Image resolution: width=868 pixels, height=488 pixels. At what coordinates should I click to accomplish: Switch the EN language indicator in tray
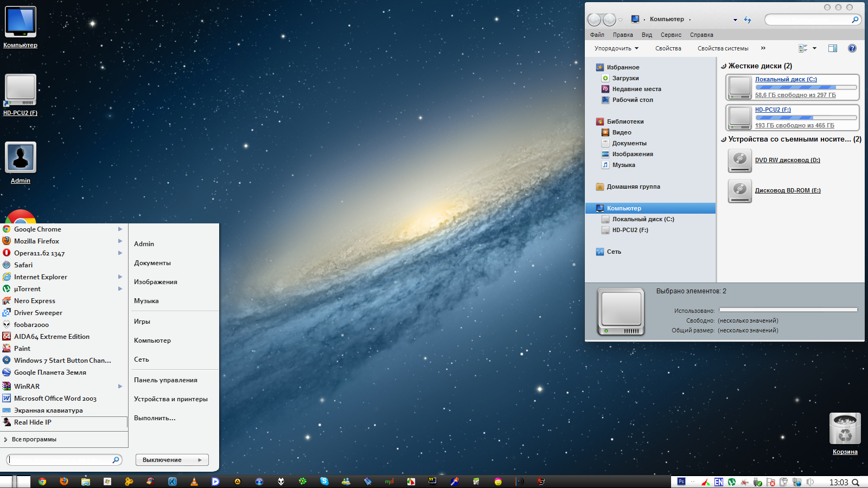pyautogui.click(x=718, y=482)
